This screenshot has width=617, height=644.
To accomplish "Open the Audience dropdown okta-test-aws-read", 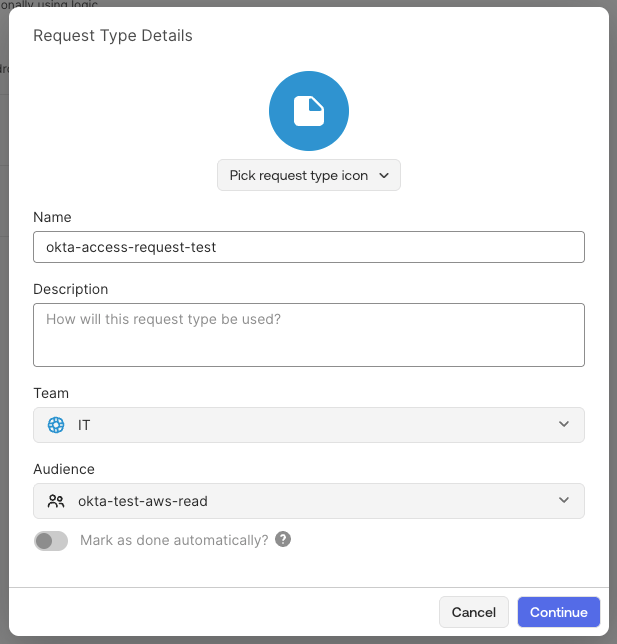I will pyautogui.click(x=308, y=501).
